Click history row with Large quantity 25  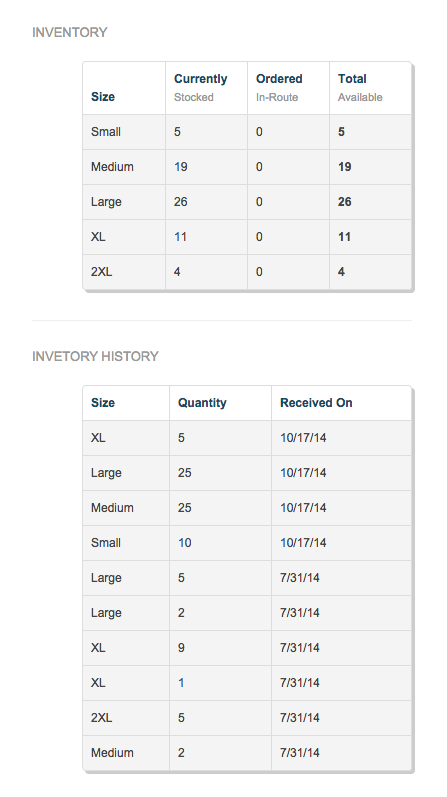pos(247,473)
